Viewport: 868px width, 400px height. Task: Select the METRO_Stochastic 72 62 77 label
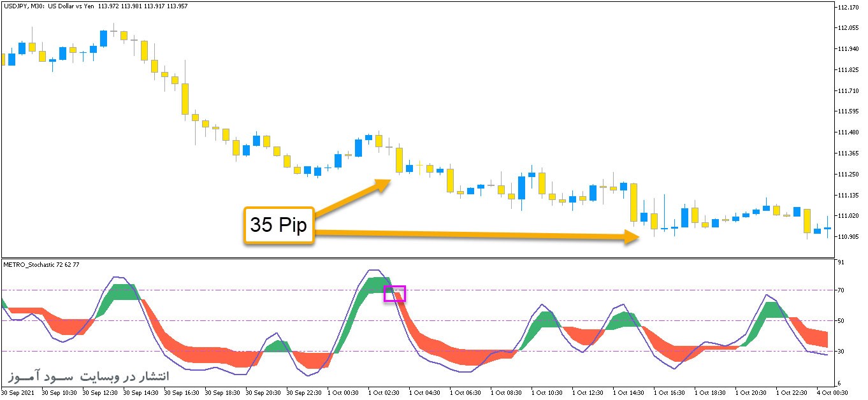coord(42,264)
